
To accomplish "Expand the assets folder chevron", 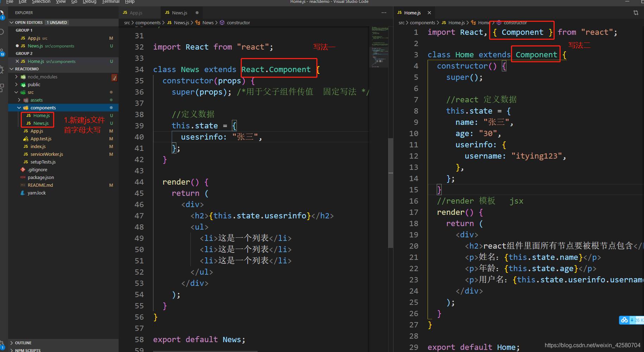I will pos(19,100).
